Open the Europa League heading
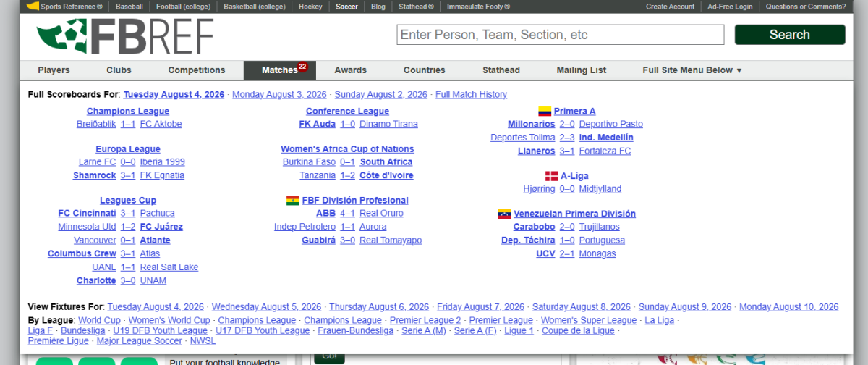 (128, 149)
